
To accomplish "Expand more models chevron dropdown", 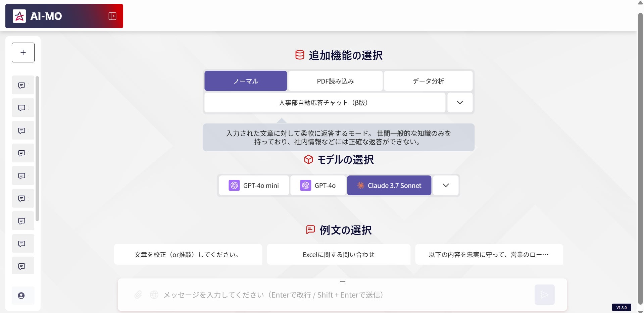I will 446,186.
